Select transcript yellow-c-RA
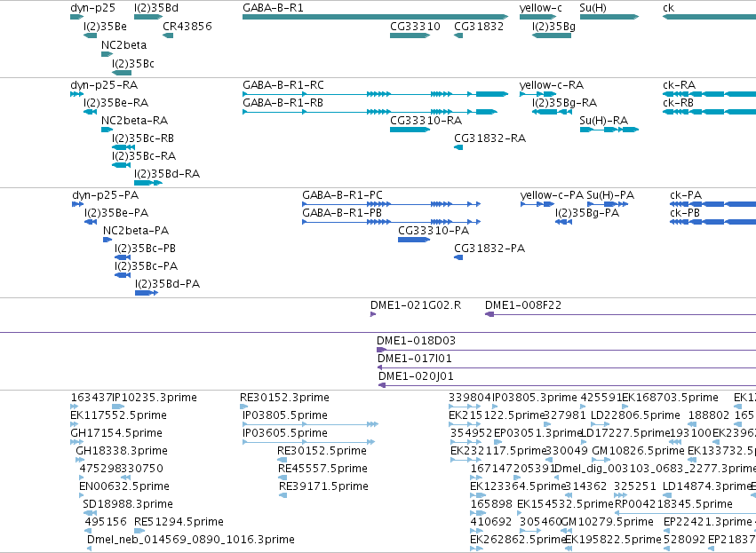 pyautogui.click(x=538, y=94)
